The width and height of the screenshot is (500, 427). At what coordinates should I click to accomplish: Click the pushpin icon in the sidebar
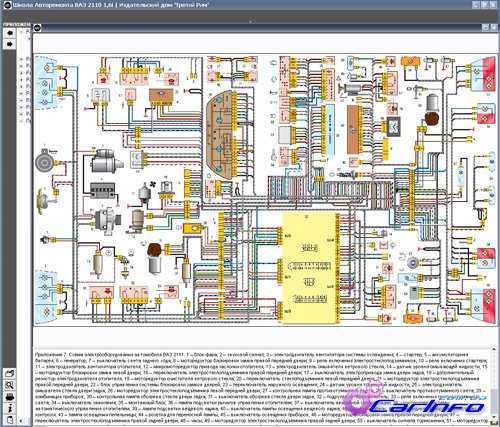pos(9,408)
